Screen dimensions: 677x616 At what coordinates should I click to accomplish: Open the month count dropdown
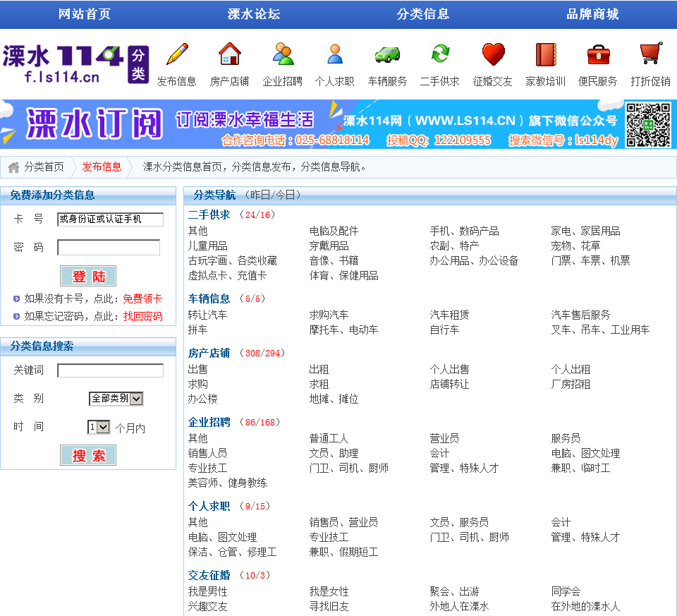pyautogui.click(x=99, y=427)
